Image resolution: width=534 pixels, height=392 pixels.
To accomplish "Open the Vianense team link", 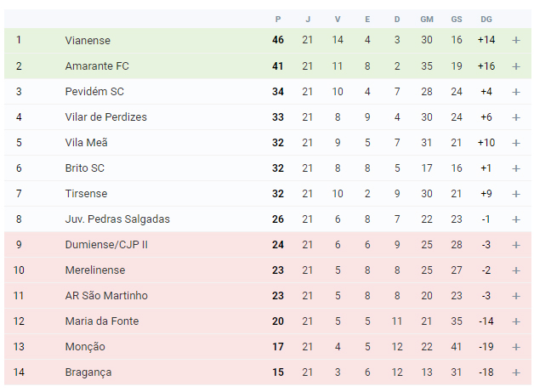I will (x=88, y=41).
